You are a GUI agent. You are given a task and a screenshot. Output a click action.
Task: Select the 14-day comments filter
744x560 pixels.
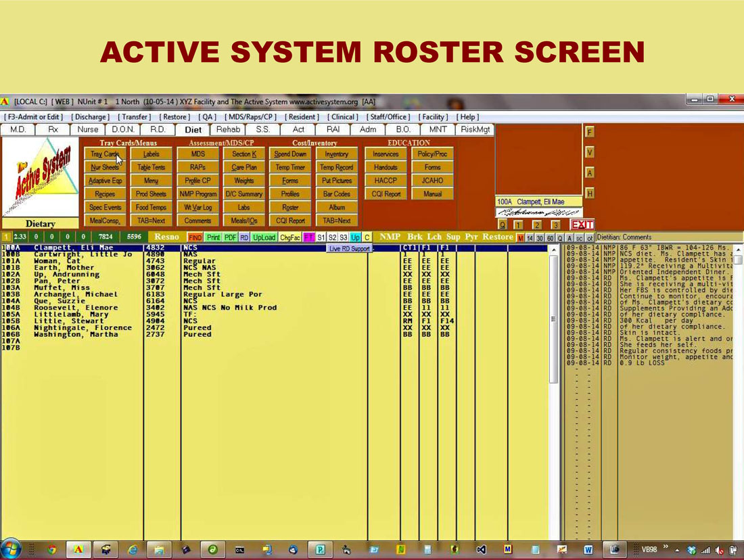tap(530, 238)
